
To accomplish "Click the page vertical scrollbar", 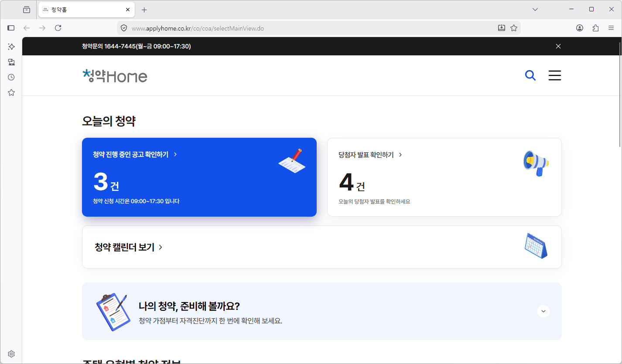I will 620,94.
